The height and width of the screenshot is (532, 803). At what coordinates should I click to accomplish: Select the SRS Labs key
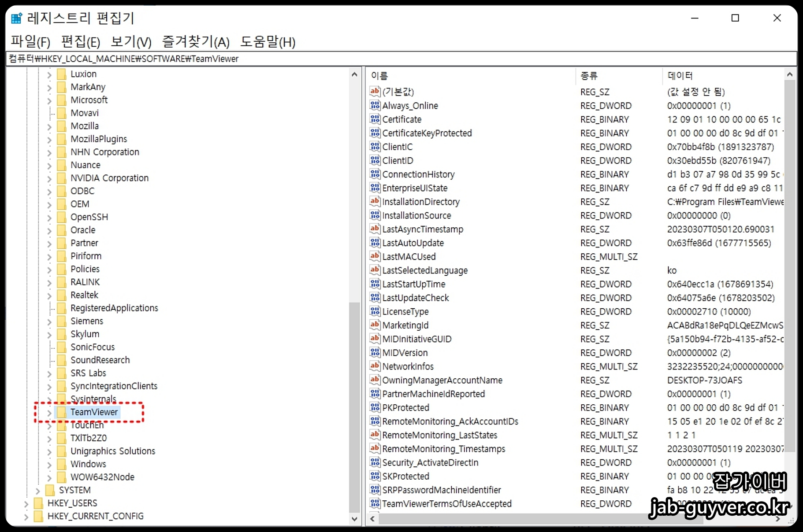click(x=88, y=373)
